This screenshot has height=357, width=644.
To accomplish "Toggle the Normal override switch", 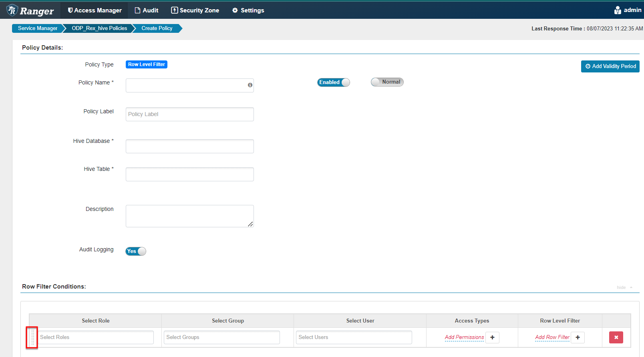I will point(387,82).
